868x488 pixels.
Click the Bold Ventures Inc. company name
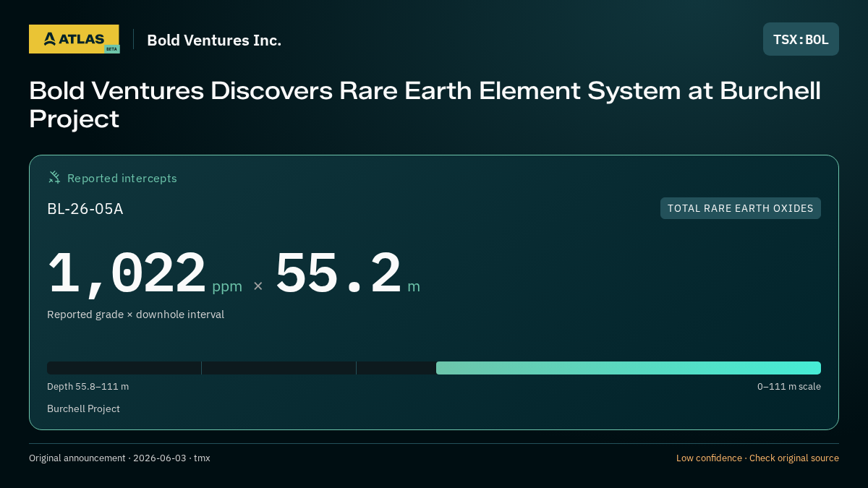click(x=214, y=40)
